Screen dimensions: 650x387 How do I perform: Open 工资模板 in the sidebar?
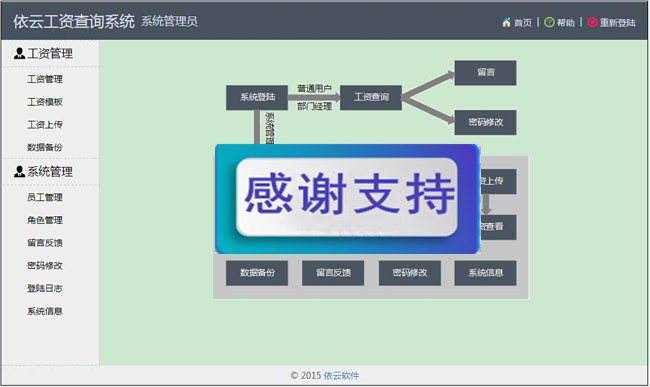point(45,102)
